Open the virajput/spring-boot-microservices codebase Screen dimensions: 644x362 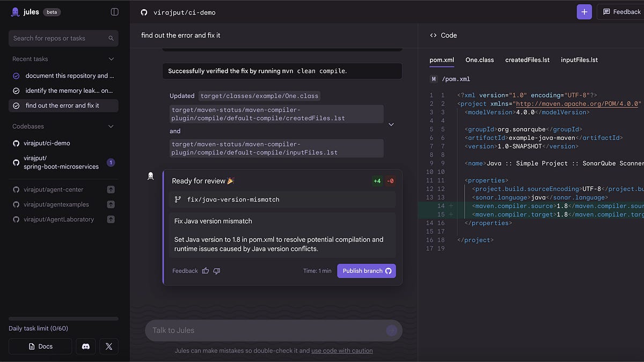tap(63, 162)
